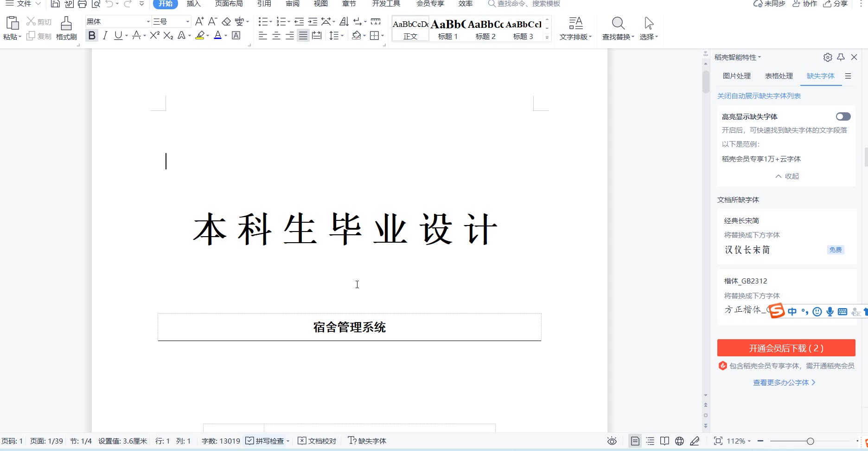
Task: Apply superscript formatting
Action: coord(154,35)
